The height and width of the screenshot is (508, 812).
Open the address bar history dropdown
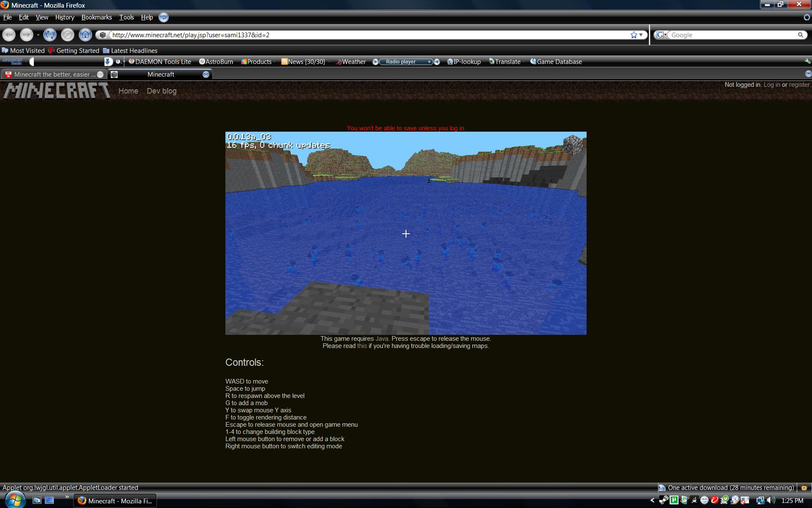(x=641, y=35)
